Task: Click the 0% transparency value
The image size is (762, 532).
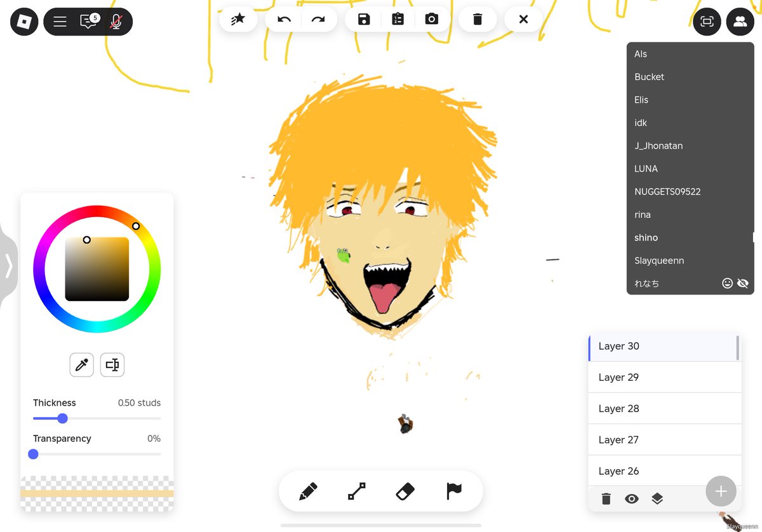Action: [154, 438]
